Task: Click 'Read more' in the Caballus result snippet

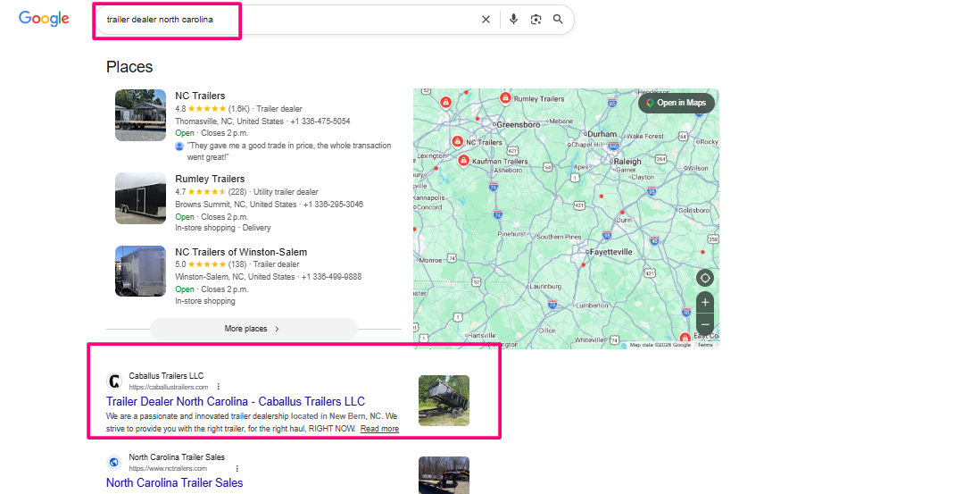Action: [x=379, y=429]
